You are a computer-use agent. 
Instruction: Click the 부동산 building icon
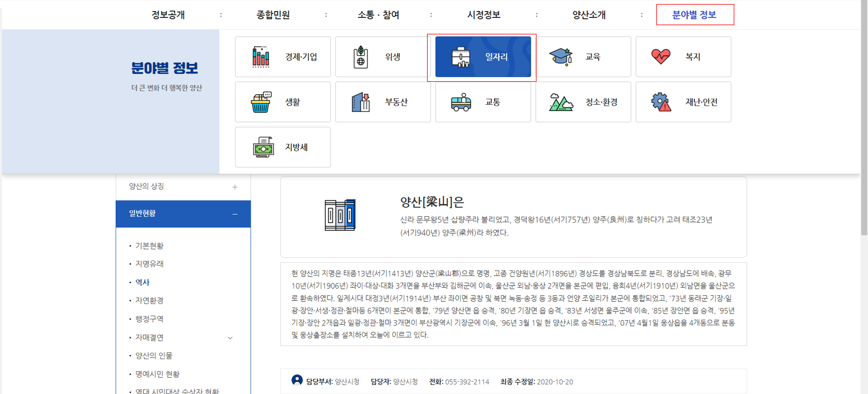tap(361, 102)
